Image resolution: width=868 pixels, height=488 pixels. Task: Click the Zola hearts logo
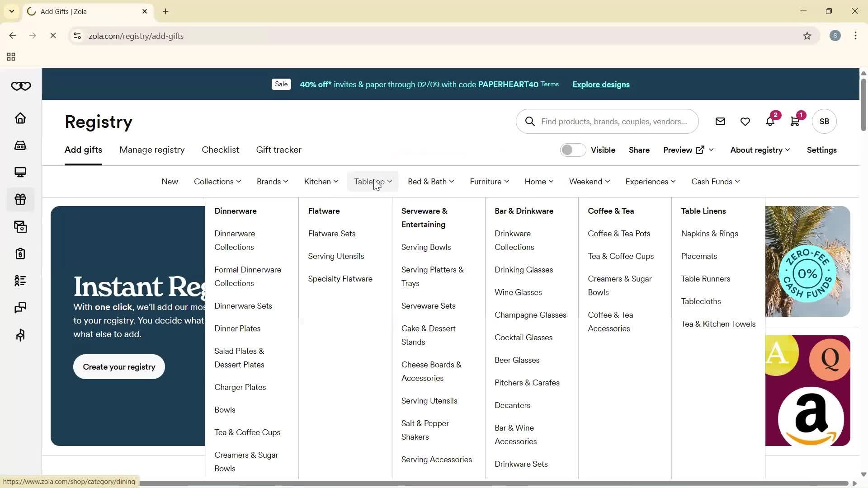pyautogui.click(x=20, y=86)
